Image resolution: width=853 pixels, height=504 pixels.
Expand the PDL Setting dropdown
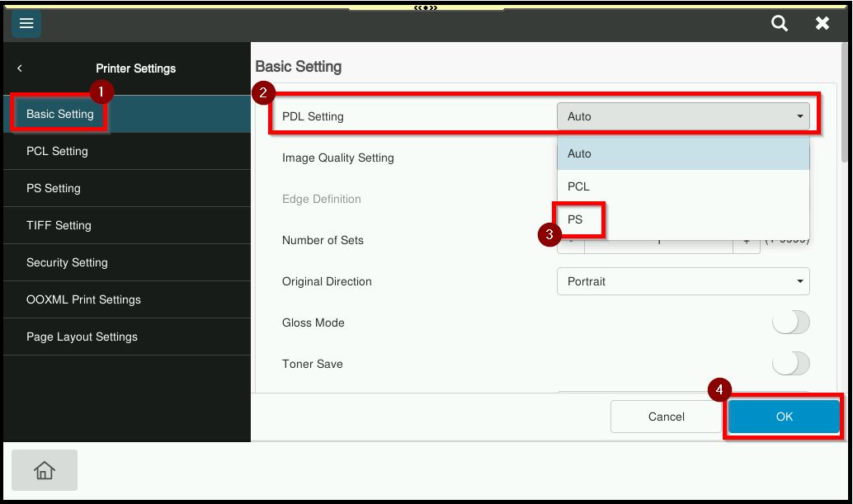(x=683, y=116)
